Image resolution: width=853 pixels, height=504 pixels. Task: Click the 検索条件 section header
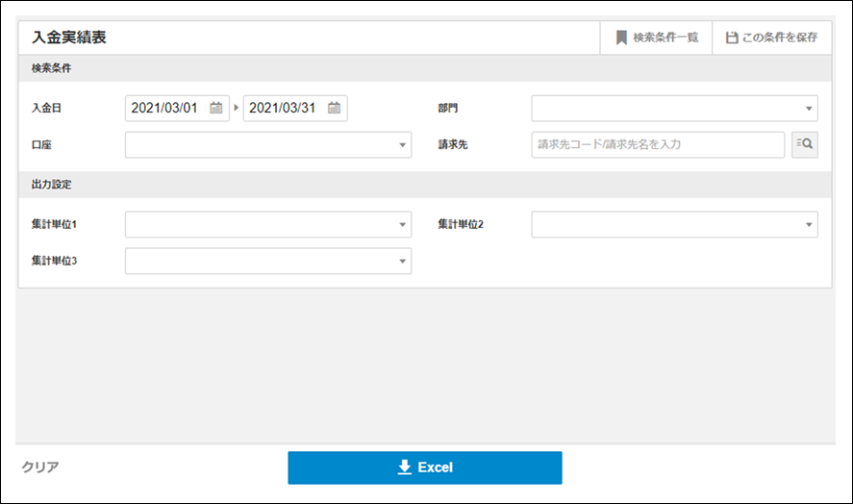pyautogui.click(x=52, y=68)
